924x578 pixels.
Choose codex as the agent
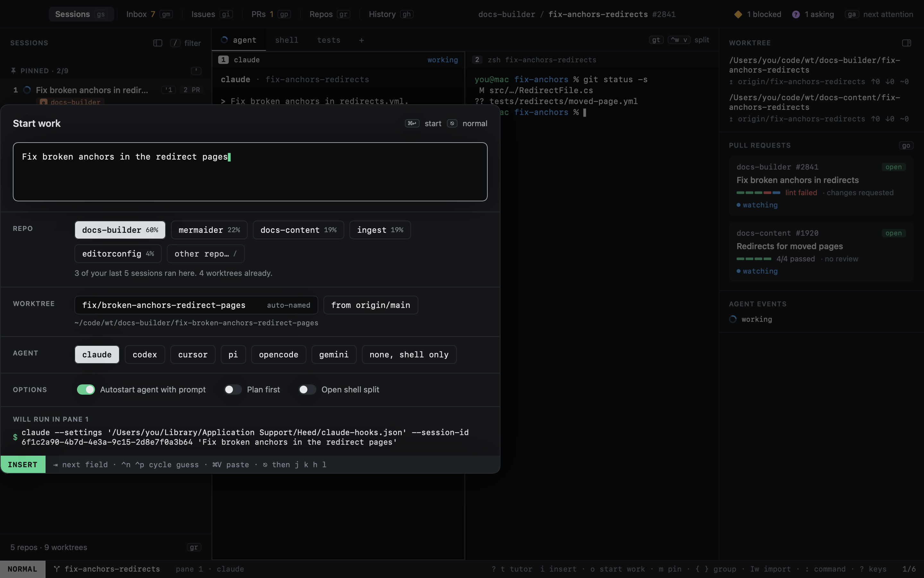tap(145, 355)
